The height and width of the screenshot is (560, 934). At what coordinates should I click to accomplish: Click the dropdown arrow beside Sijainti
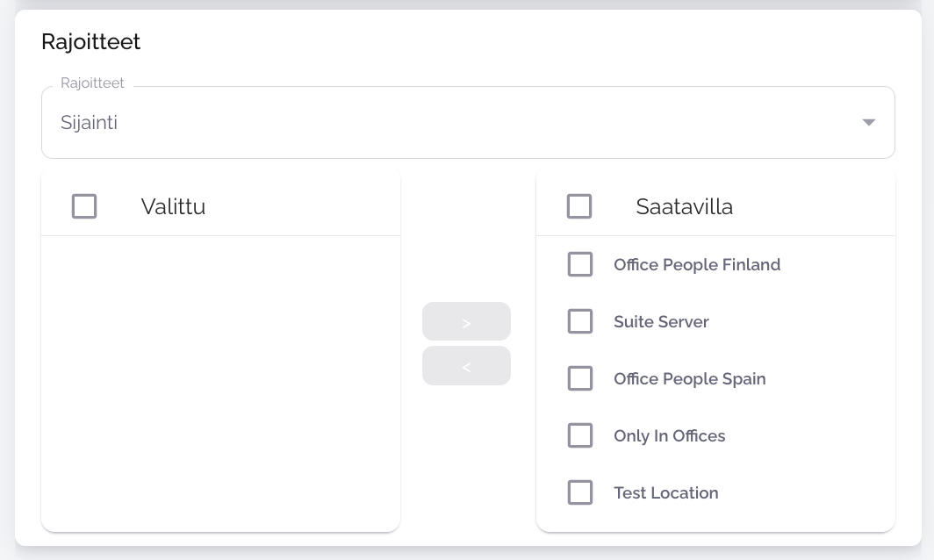868,123
